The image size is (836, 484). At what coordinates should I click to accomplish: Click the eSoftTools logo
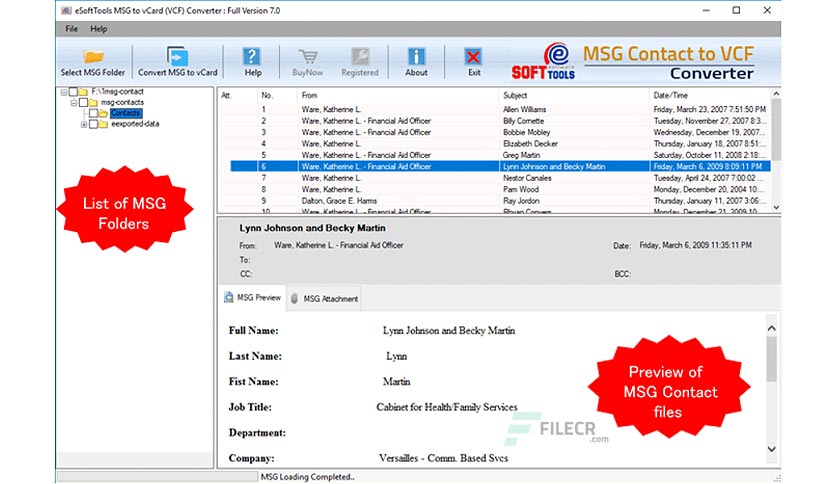point(543,61)
